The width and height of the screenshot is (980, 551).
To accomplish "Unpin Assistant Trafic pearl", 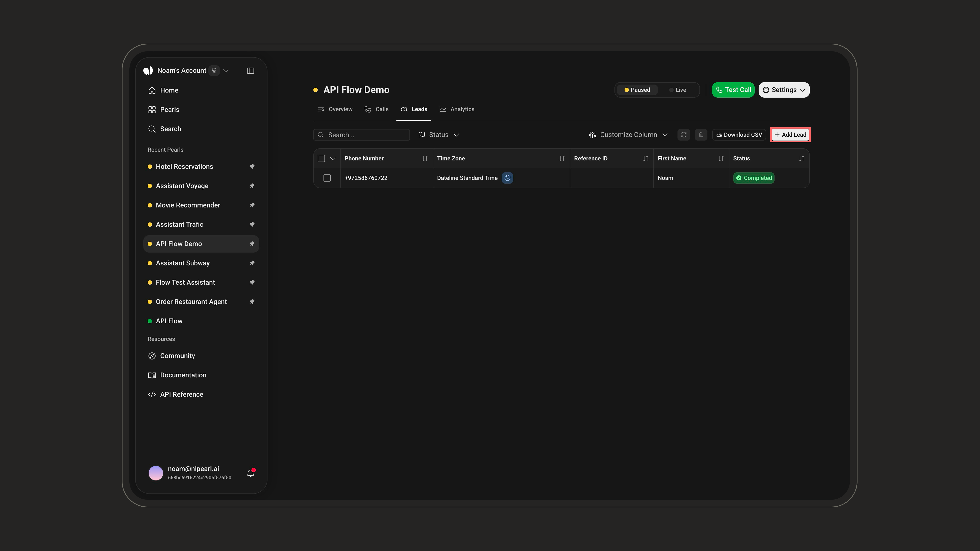I will [252, 224].
